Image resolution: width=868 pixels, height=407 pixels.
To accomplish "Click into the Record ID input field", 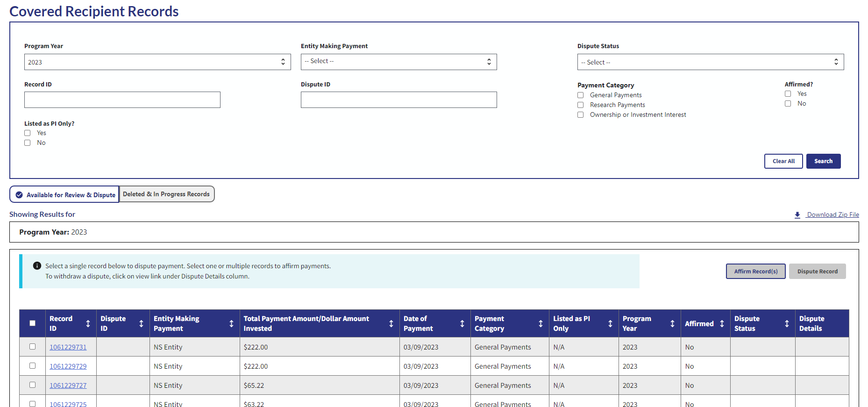I will 122,100.
